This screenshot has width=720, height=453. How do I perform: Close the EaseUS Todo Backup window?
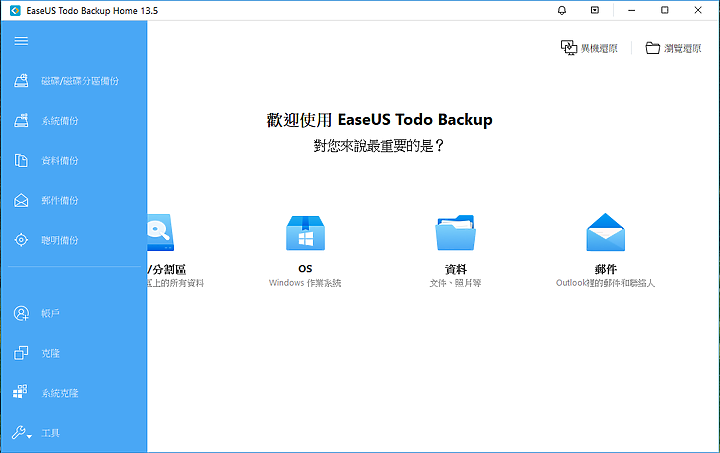coord(698,10)
